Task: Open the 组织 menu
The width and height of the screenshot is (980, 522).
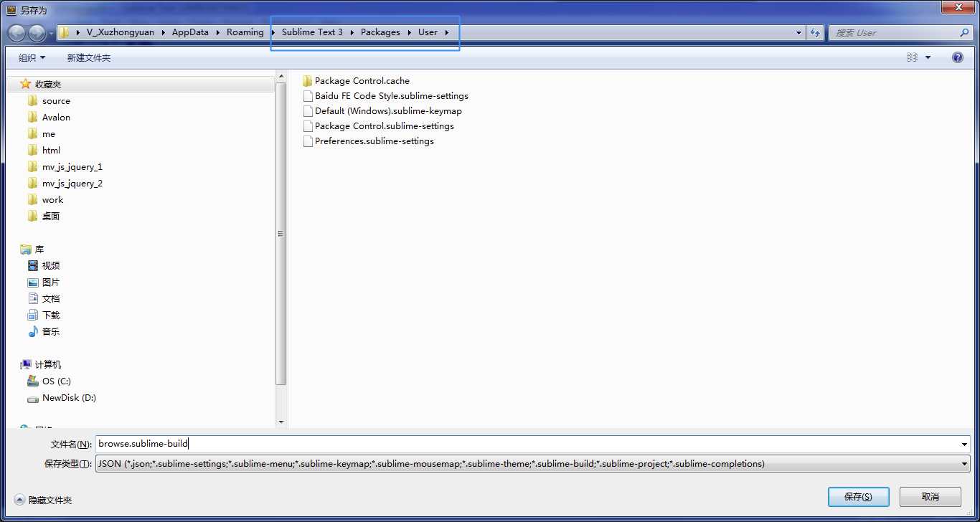Action: [32, 57]
